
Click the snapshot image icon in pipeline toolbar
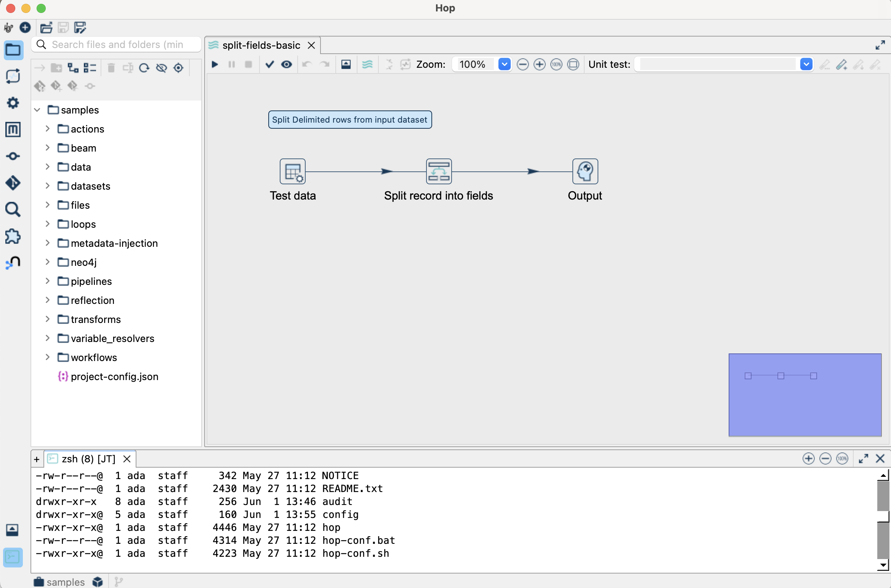(x=346, y=64)
